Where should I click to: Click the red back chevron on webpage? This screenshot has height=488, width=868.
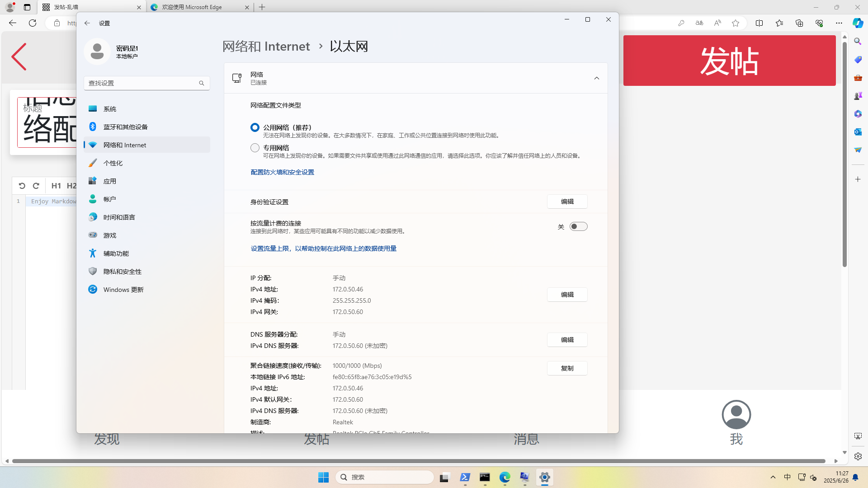(x=19, y=57)
